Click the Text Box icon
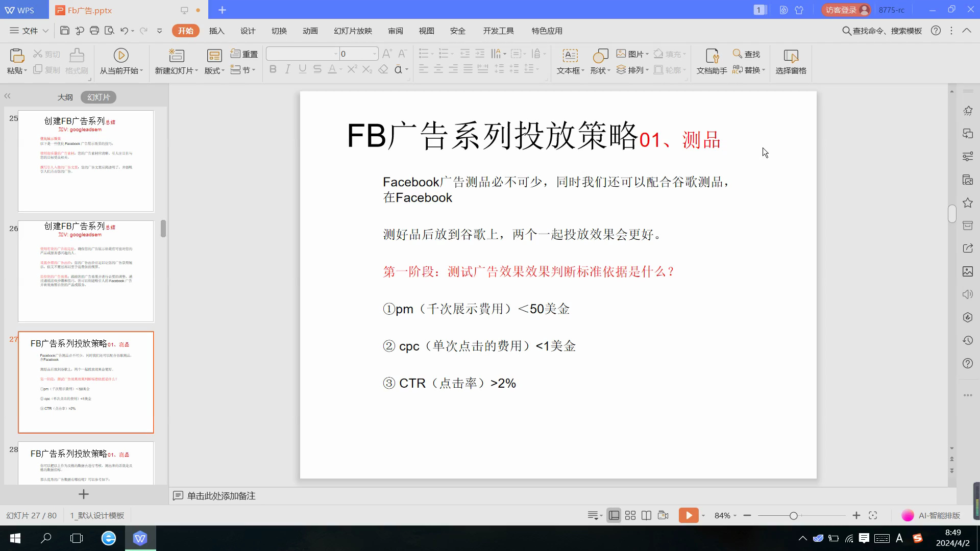 tap(570, 55)
